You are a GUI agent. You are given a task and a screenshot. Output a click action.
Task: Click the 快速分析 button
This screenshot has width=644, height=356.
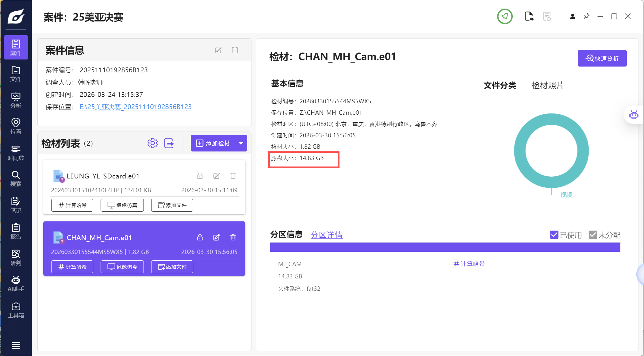click(x=602, y=58)
